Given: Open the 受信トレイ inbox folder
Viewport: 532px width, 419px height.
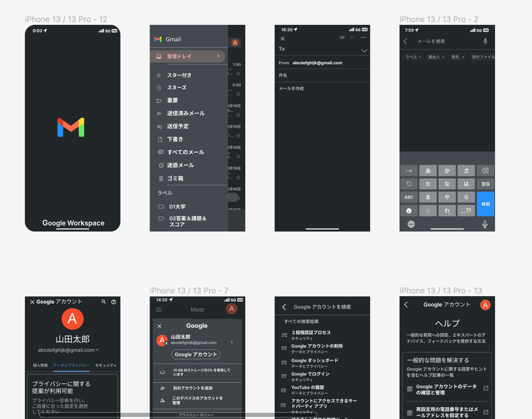Looking at the screenshot, I should pos(187,57).
